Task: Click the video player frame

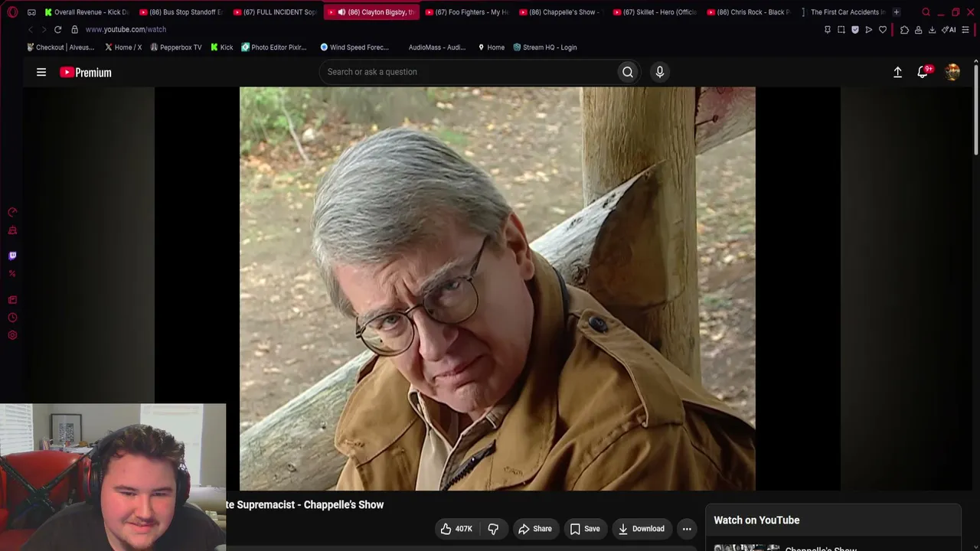Action: click(498, 289)
